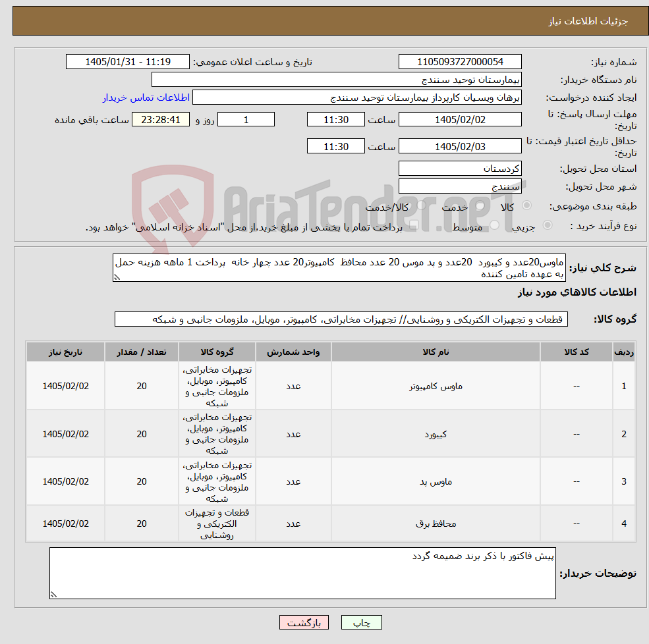
Task: Click the resize grip of buyer notes textarea
Action: 53,595
